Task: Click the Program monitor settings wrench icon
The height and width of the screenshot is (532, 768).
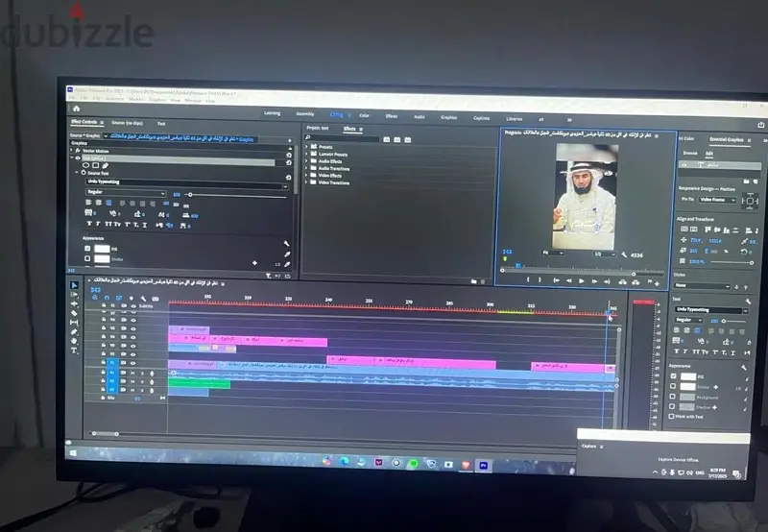Action: pos(624,254)
